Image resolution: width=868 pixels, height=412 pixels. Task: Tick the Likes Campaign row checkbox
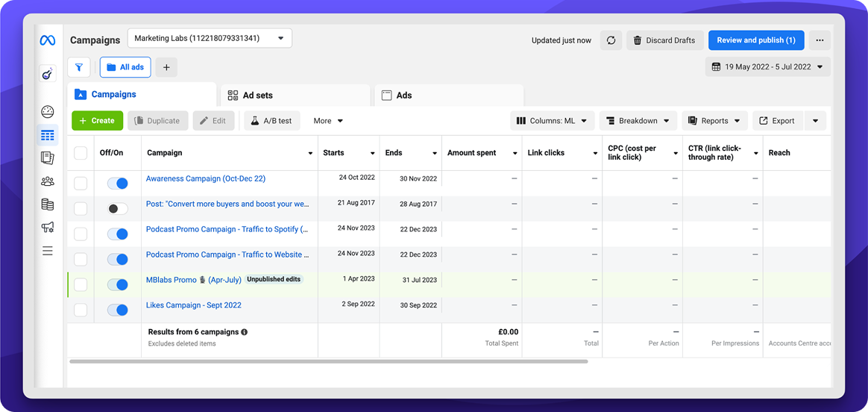click(x=81, y=310)
